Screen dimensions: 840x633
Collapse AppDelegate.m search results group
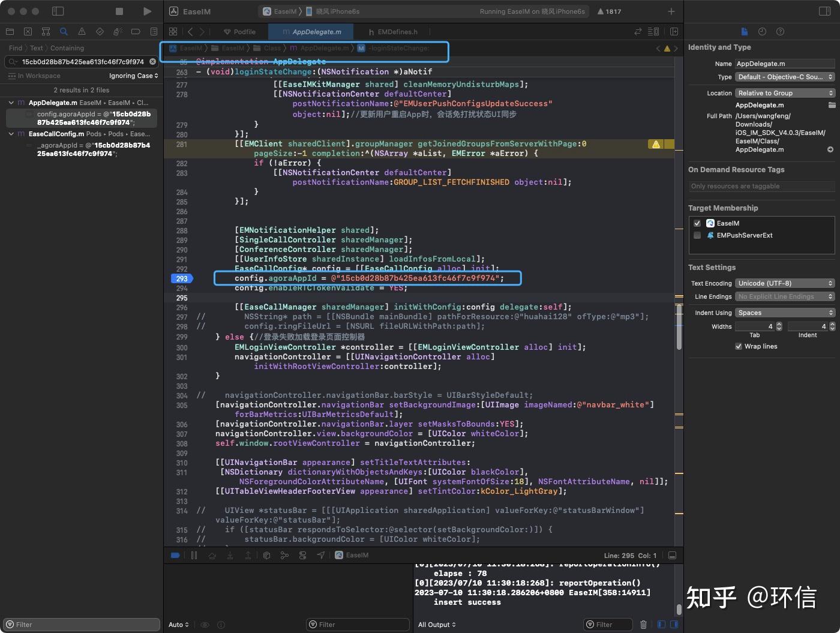(11, 103)
